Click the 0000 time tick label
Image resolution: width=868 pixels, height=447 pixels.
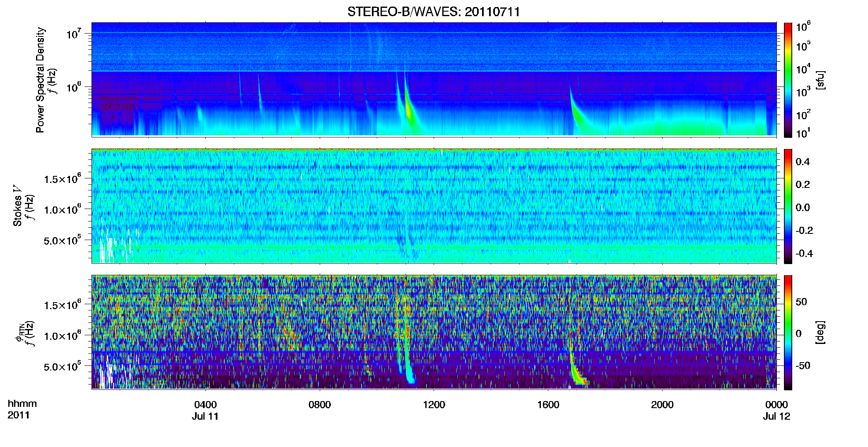click(x=776, y=405)
